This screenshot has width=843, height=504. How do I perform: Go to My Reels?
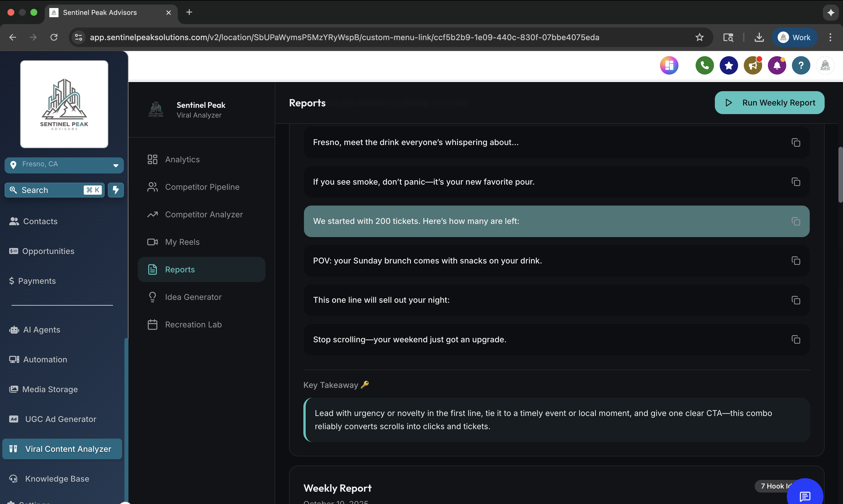[x=182, y=242]
